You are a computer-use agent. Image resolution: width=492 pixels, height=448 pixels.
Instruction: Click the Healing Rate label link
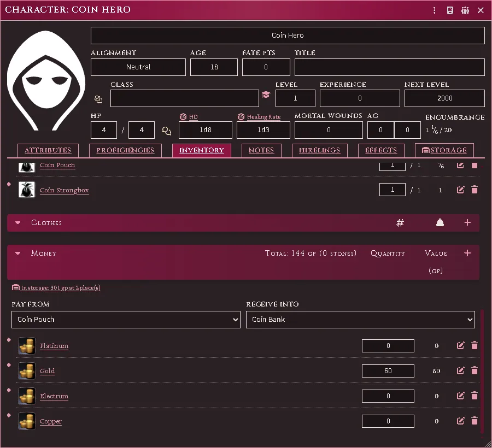263,116
